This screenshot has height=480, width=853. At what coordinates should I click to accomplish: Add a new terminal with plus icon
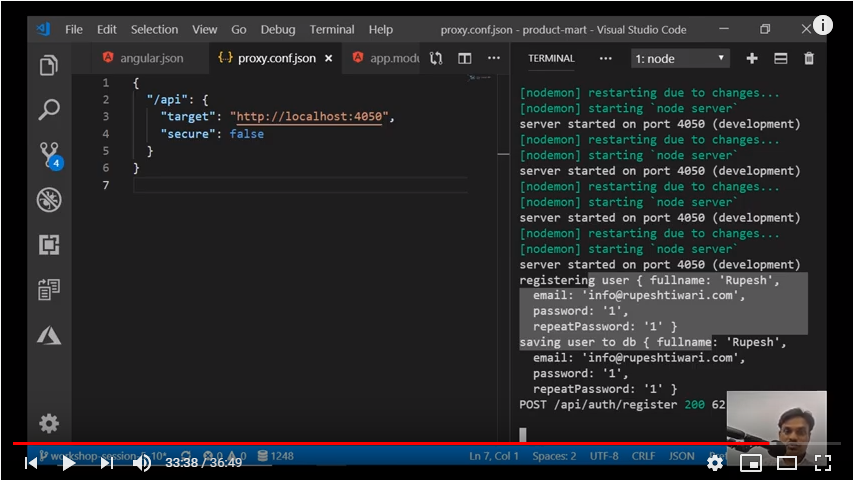click(752, 59)
